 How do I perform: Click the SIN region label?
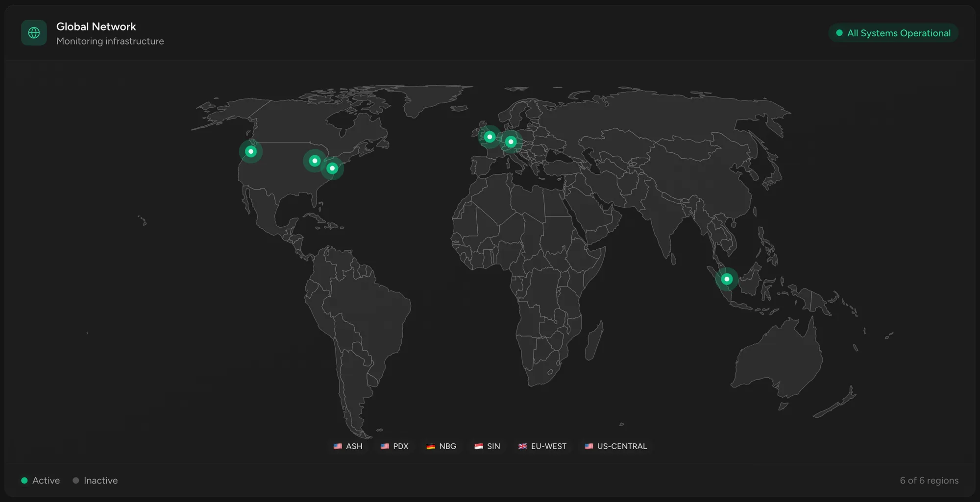488,446
